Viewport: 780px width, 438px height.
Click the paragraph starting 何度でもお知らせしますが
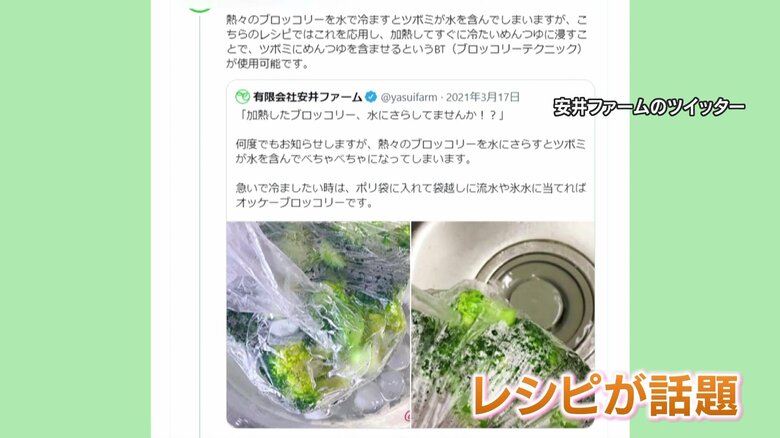pos(410,151)
